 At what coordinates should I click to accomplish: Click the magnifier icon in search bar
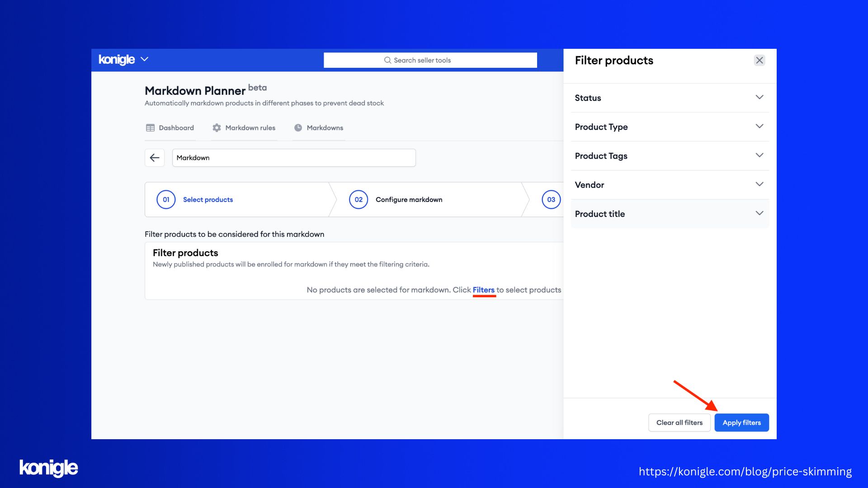pos(387,60)
